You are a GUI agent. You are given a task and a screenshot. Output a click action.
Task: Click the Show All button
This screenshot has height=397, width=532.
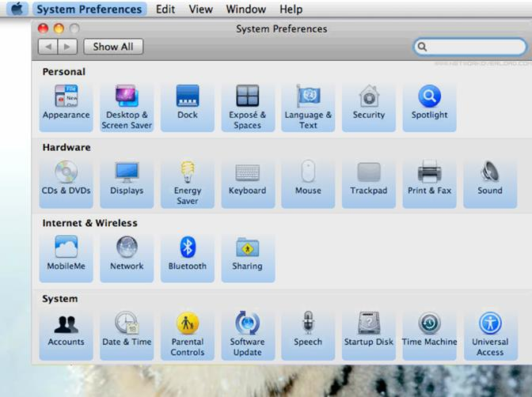coord(113,47)
